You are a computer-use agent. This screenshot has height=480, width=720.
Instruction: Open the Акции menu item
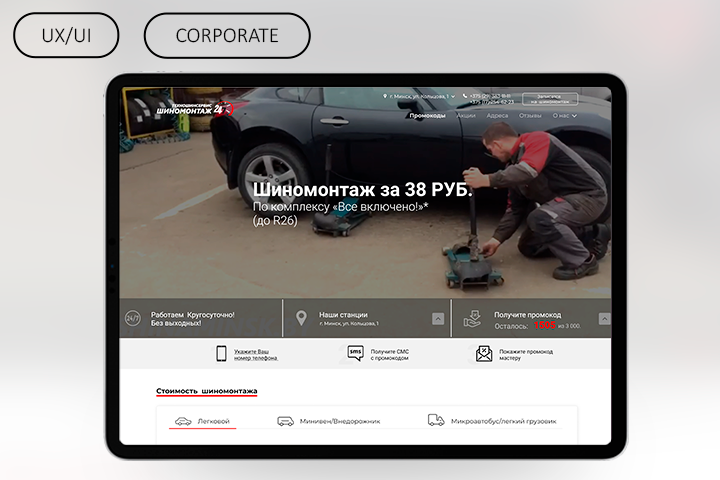pyautogui.click(x=466, y=116)
